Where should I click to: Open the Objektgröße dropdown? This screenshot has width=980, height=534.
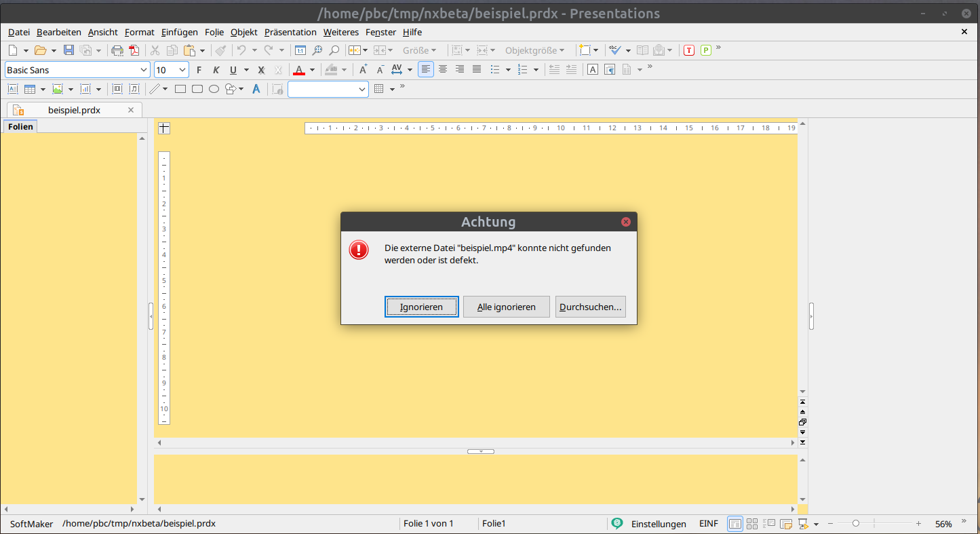coord(534,50)
